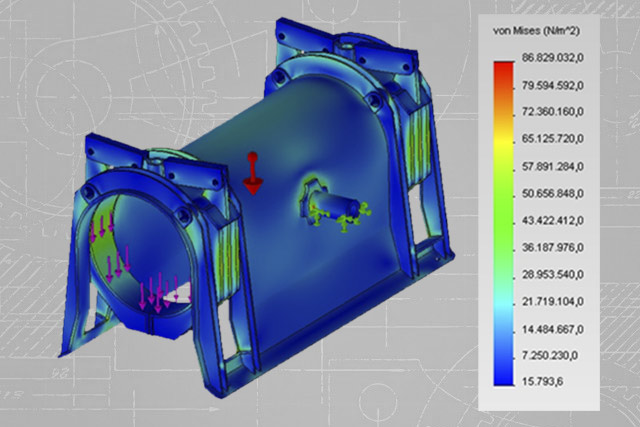Select the legend value 57.891.284,0
This screenshot has height=427, width=640.
(553, 167)
